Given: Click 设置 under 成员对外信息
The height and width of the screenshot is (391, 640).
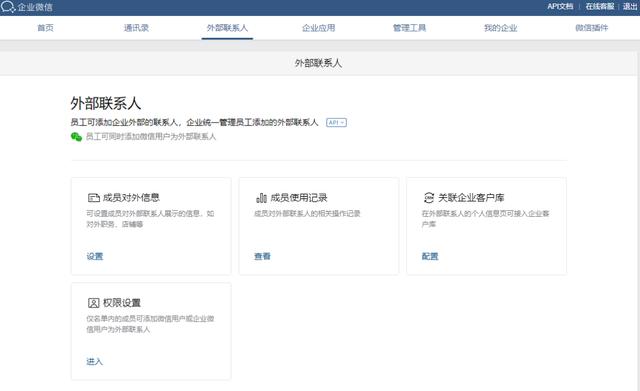Looking at the screenshot, I should (x=95, y=256).
